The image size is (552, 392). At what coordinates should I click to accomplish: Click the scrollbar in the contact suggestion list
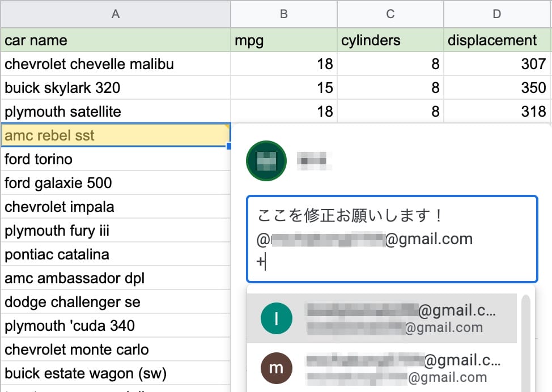coord(526,340)
